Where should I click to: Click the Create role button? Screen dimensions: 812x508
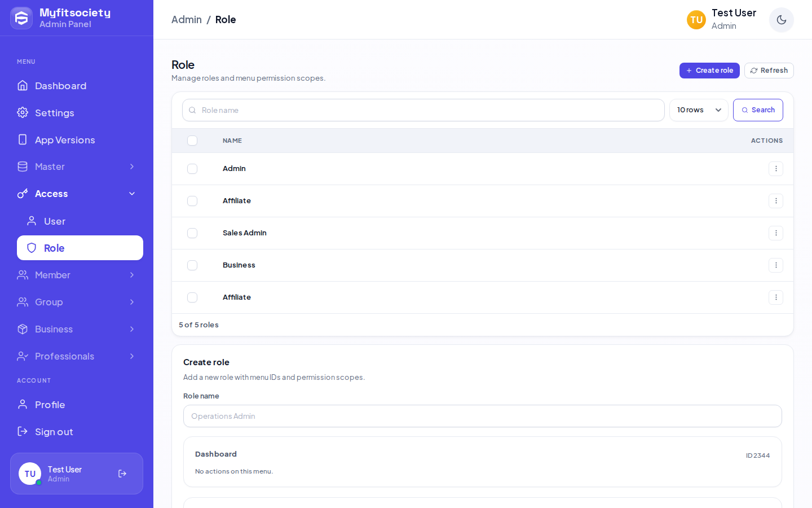(709, 71)
